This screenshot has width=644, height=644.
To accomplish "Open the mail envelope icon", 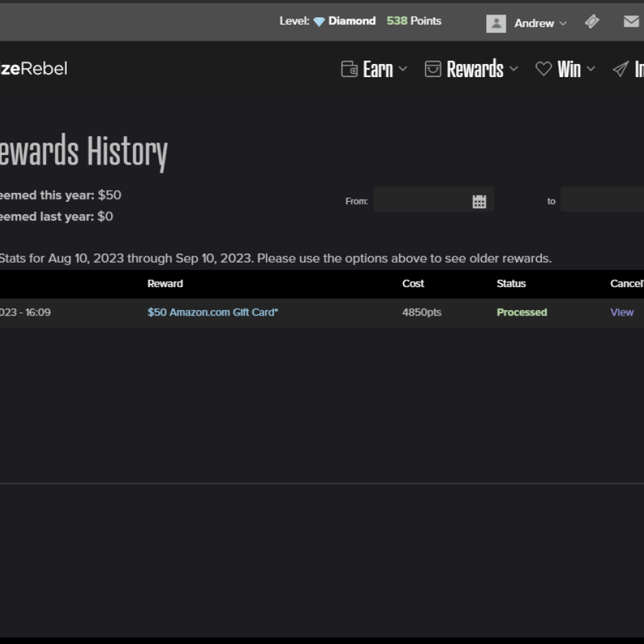I will pyautogui.click(x=631, y=22).
